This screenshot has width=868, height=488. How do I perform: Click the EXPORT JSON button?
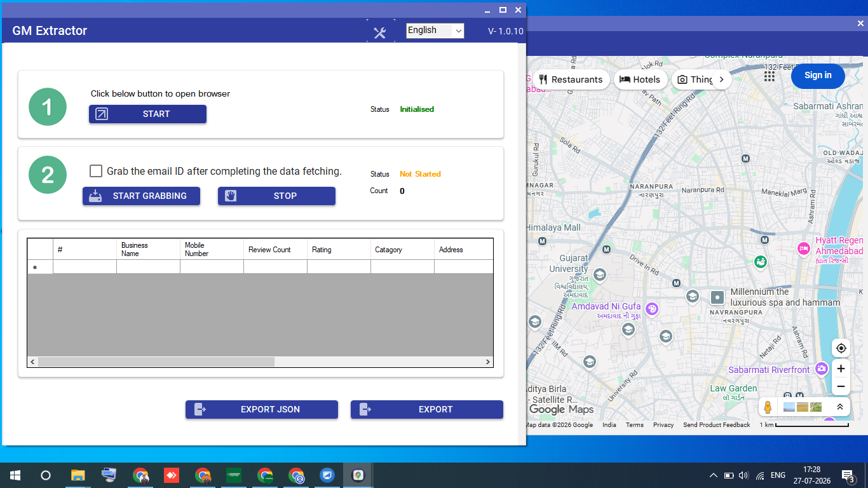(262, 409)
